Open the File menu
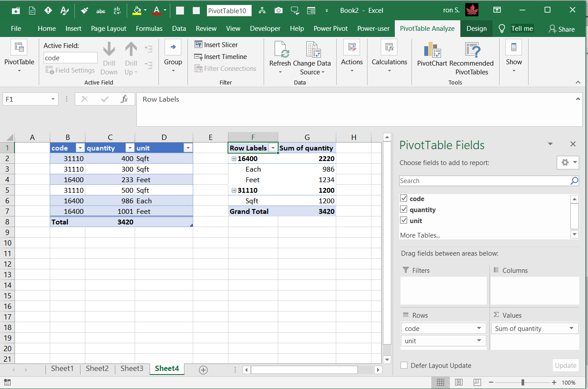The image size is (588, 389). coord(16,29)
